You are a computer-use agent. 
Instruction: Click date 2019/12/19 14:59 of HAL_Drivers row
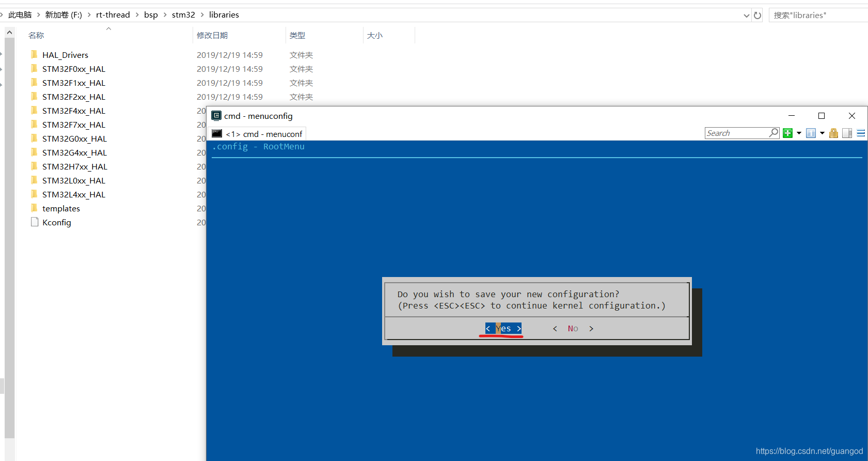click(230, 55)
